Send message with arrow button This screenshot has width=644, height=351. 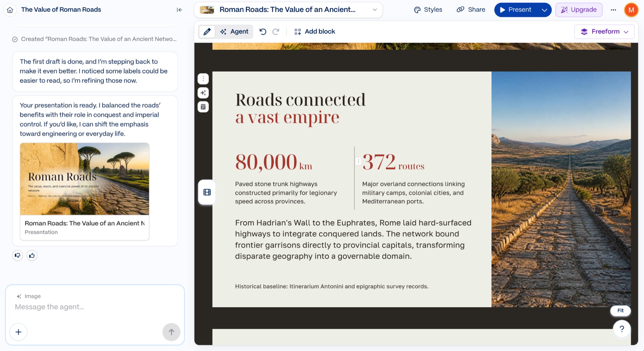[x=171, y=332]
